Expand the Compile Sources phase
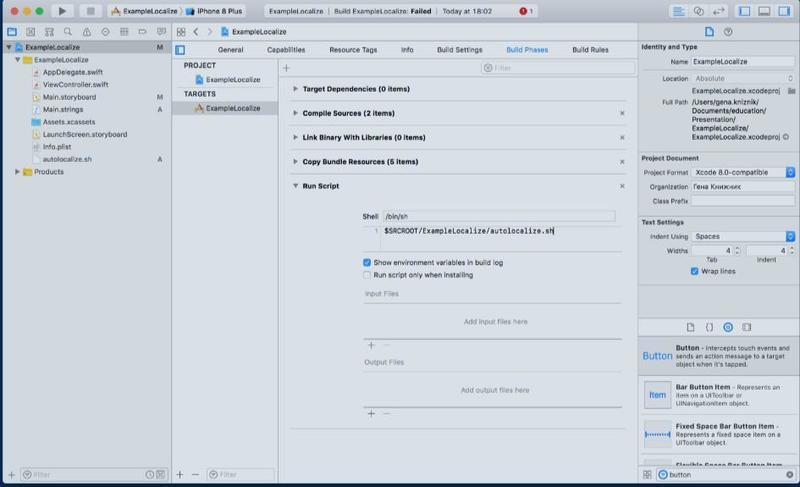800x487 pixels. pyautogui.click(x=295, y=113)
